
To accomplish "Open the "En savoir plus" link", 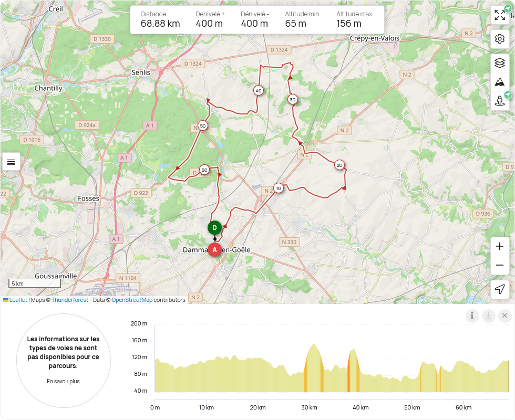I will pyautogui.click(x=63, y=381).
